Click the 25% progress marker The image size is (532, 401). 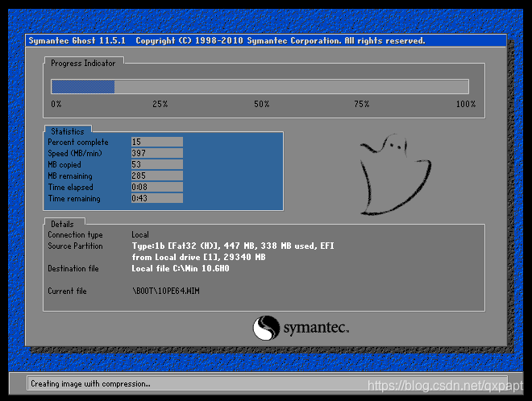(160, 104)
